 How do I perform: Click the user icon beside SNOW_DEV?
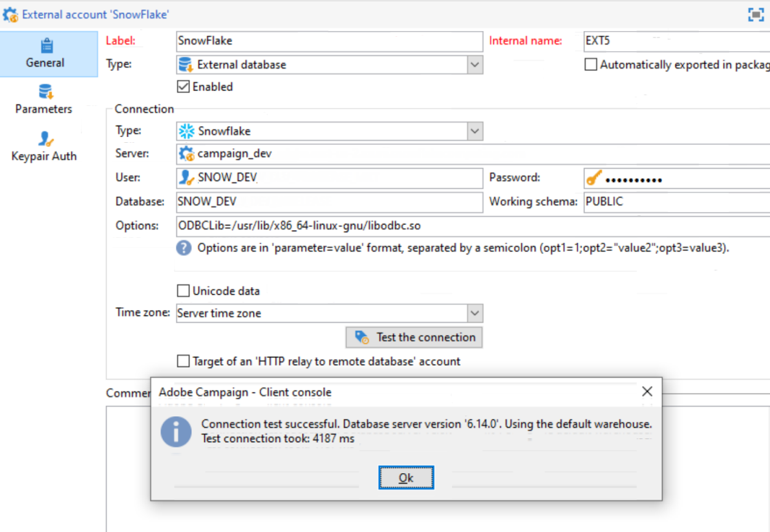186,177
